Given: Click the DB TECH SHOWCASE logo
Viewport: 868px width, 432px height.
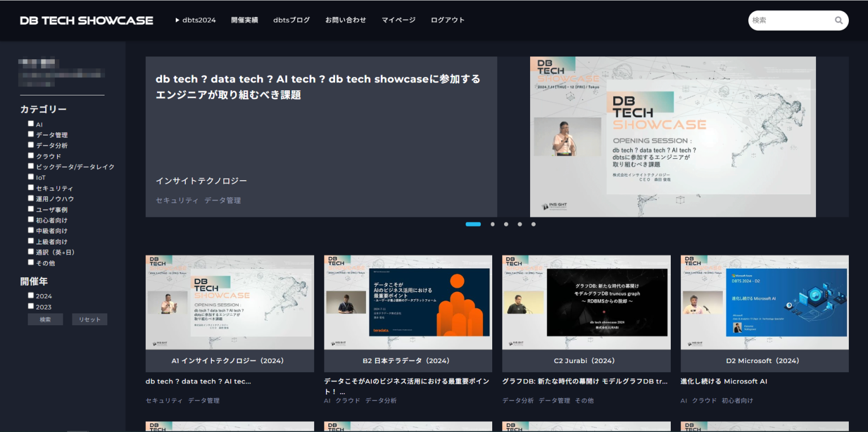Looking at the screenshot, I should tap(86, 20).
